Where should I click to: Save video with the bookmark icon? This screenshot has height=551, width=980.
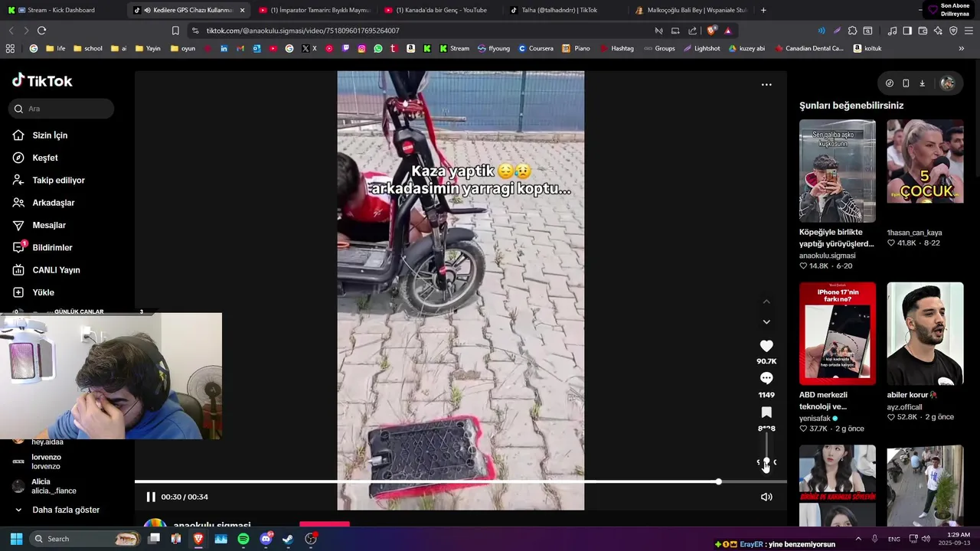point(766,412)
